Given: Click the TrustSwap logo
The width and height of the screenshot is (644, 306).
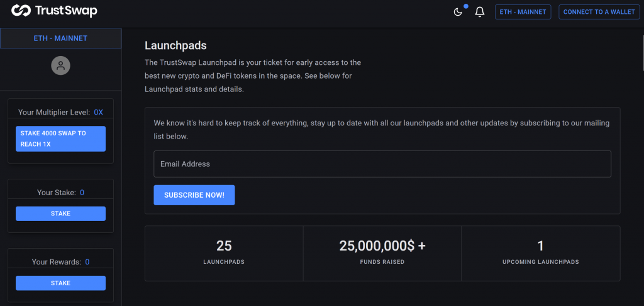Looking at the screenshot, I should (54, 11).
